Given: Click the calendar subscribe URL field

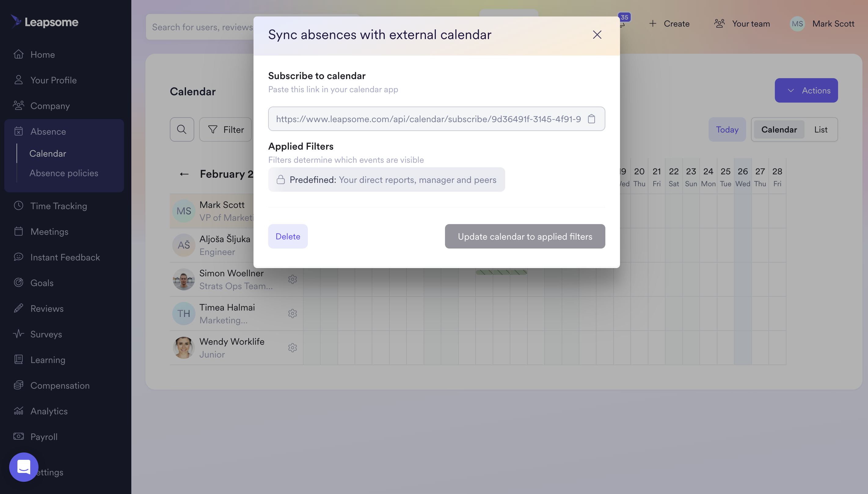Looking at the screenshot, I should coord(428,119).
